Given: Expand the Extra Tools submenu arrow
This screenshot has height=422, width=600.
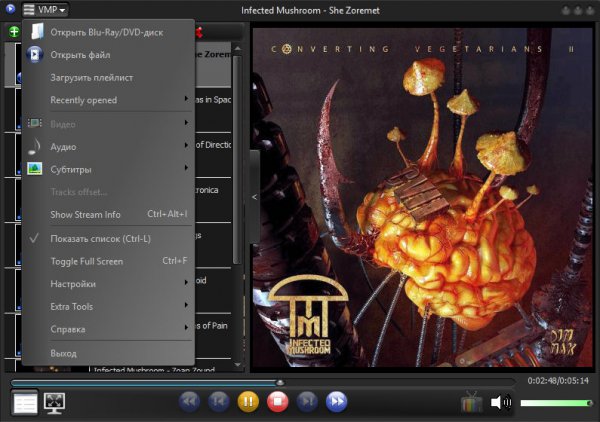Looking at the screenshot, I should (186, 305).
